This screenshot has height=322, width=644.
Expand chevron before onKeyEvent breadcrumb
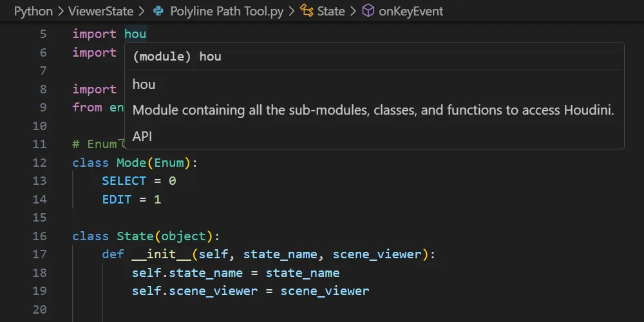coord(353,12)
